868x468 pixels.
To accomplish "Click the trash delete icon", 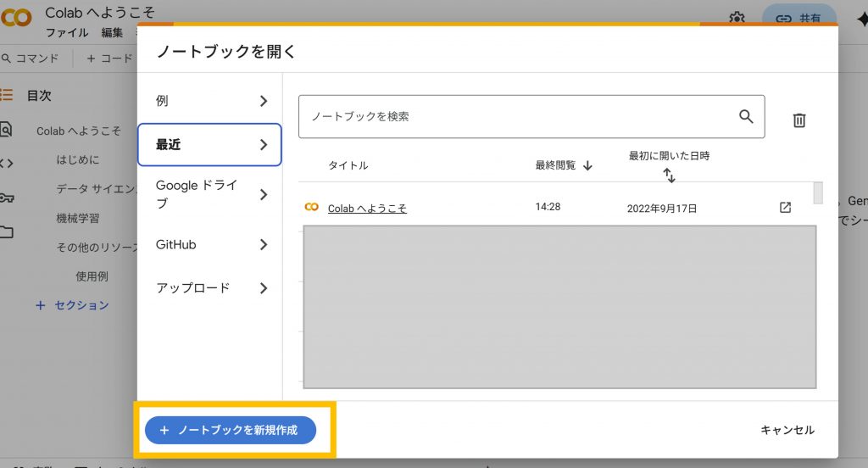I will tap(798, 120).
